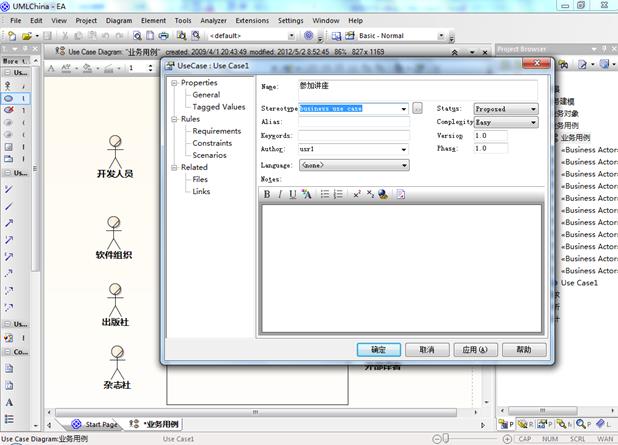The width and height of the screenshot is (618, 445).
Task: Select Links in properties tree
Action: point(201,192)
